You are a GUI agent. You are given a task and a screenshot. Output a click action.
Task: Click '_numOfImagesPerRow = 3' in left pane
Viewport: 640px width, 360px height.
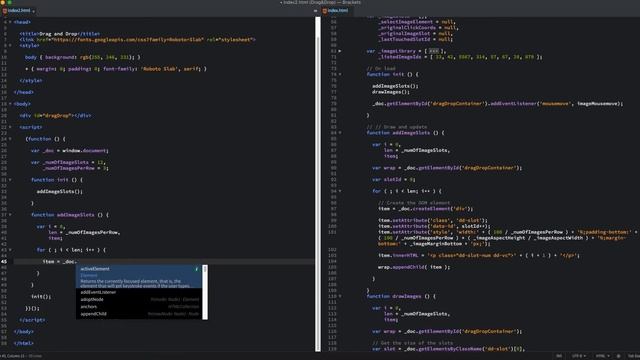click(x=75, y=168)
